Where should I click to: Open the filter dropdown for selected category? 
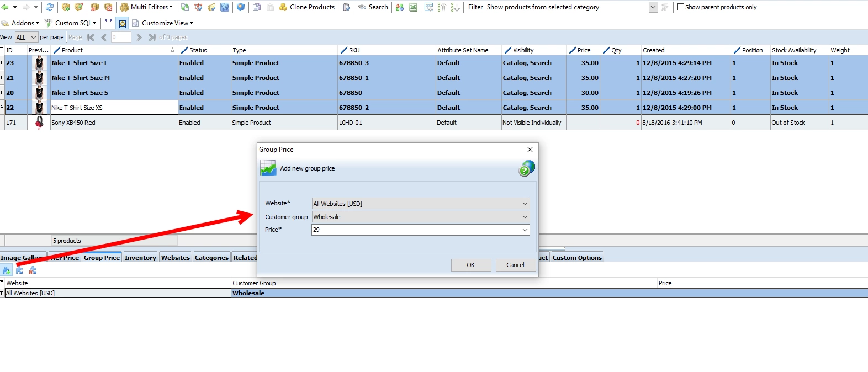tap(653, 7)
